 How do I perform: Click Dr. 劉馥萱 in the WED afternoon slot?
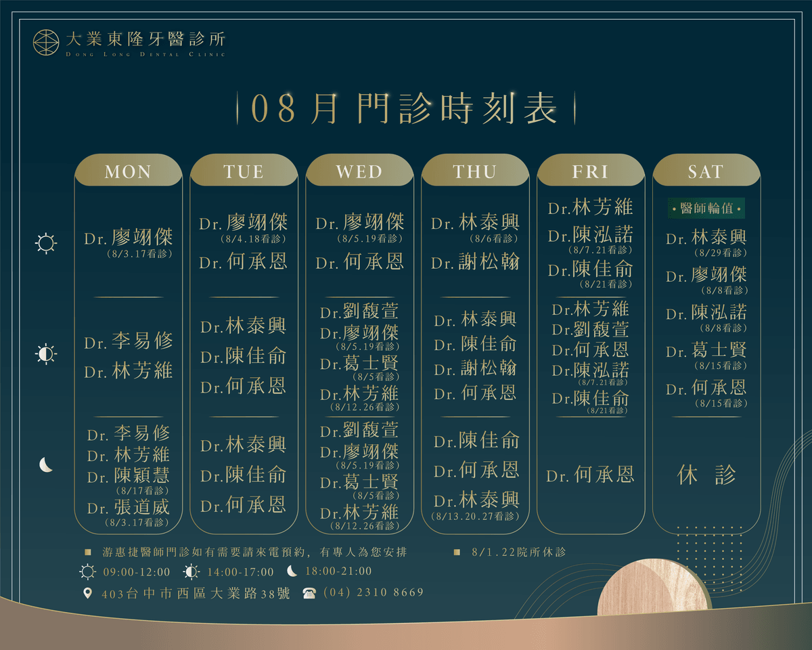click(x=359, y=312)
